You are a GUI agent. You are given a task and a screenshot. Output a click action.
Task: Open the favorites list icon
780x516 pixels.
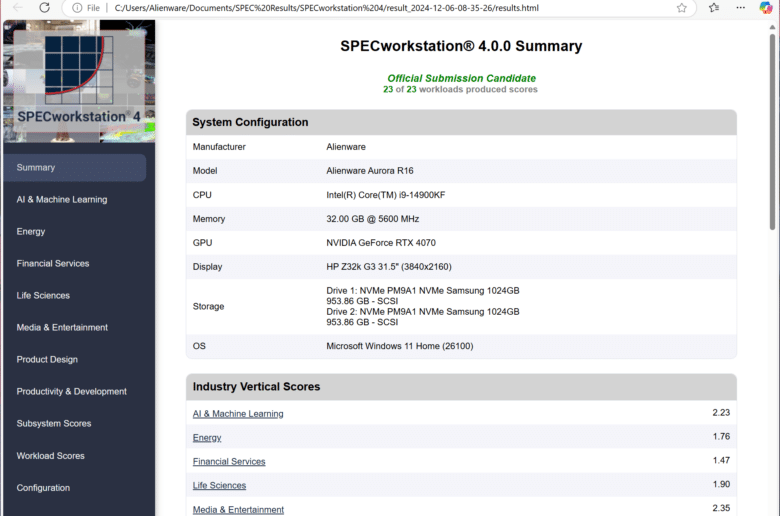pyautogui.click(x=714, y=7)
